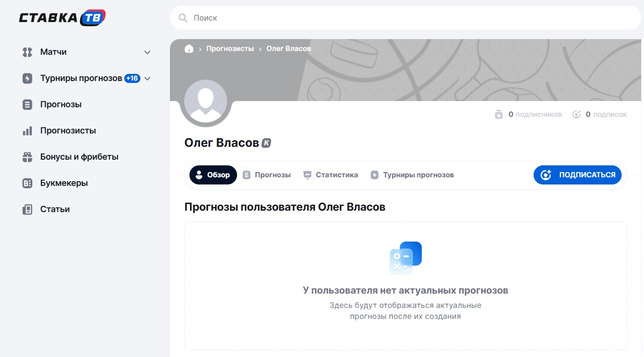Click the +16 badge next to Турниры прогнозов
This screenshot has height=357, width=644.
132,78
